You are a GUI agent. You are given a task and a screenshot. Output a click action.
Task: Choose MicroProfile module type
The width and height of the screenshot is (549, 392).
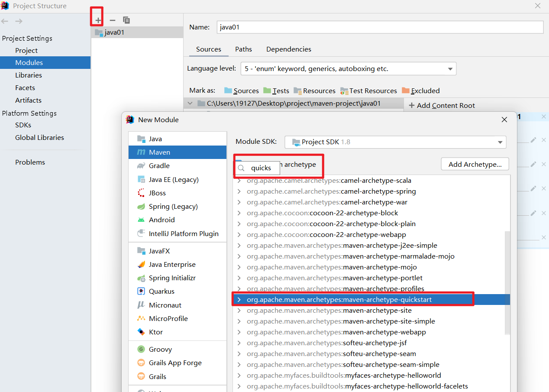pos(178,318)
